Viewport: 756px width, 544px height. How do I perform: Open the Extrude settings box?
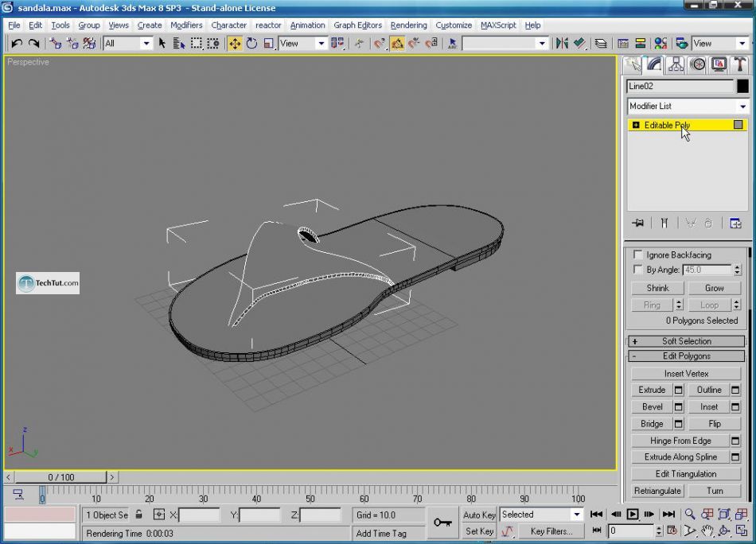pos(678,390)
